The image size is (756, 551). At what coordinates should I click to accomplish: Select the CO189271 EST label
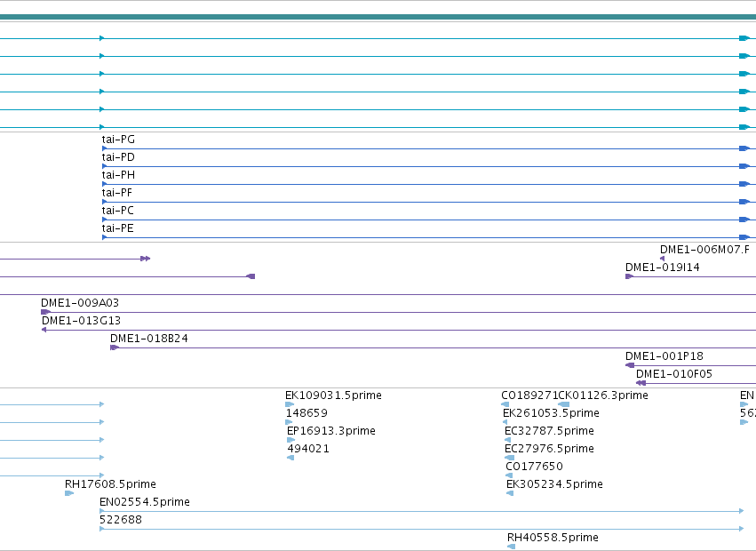(529, 395)
